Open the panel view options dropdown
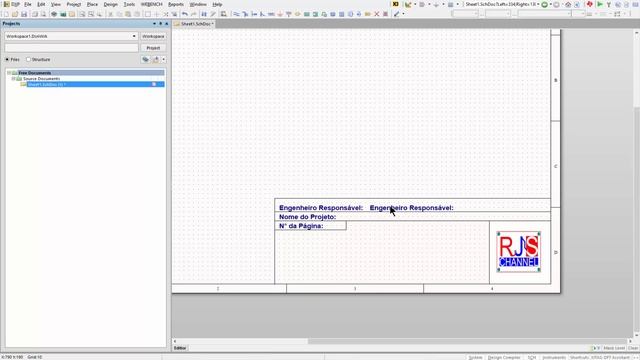The width and height of the screenshot is (640, 360). coord(164,60)
